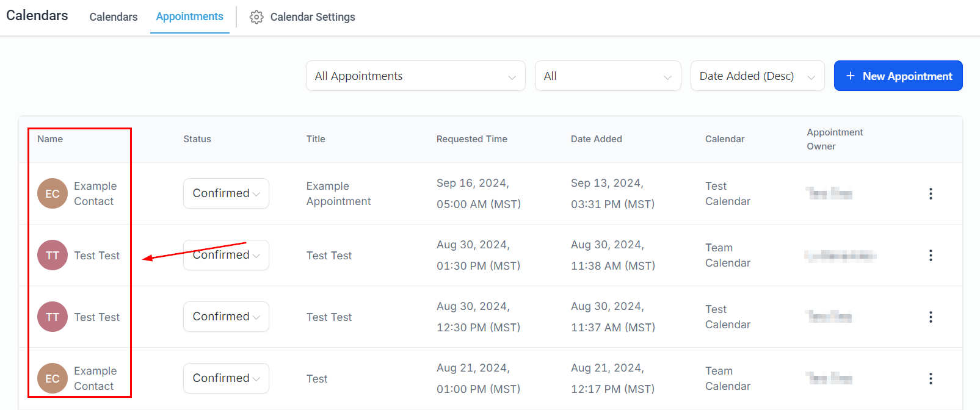Viewport: 980px width, 410px height.
Task: Click the Calendar Settings gear icon
Action: tap(256, 17)
